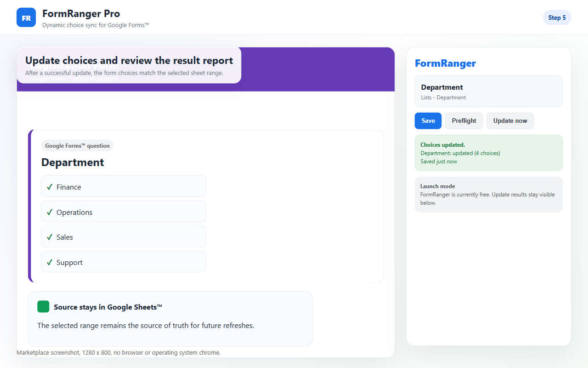Viewport: 588px width, 368px height.
Task: Click the checkmark next to Finance
Action: click(x=50, y=187)
